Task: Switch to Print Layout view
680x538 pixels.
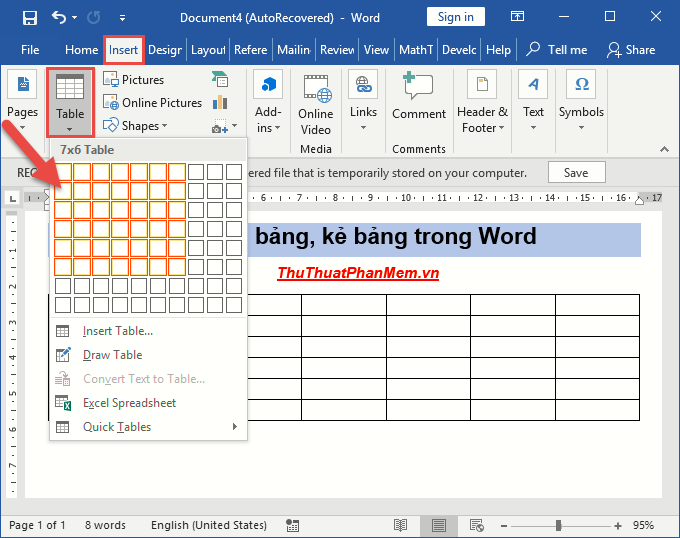Action: pos(438,525)
